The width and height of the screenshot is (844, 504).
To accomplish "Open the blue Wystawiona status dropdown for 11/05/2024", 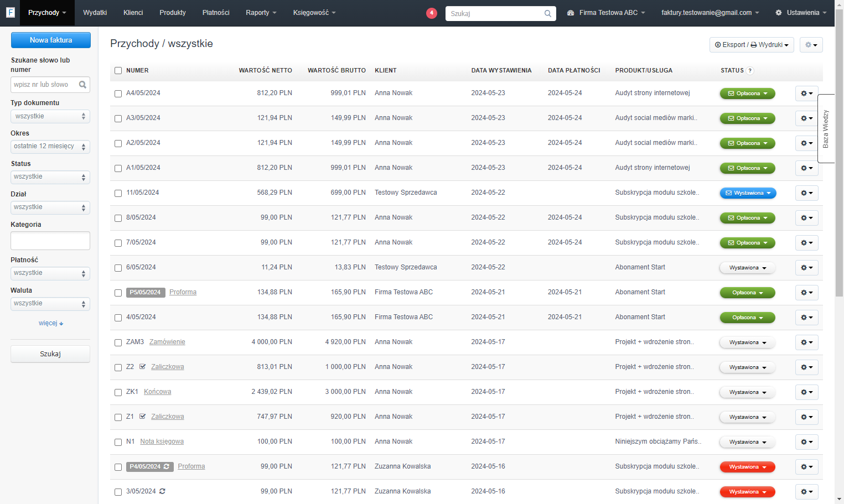I will (748, 193).
